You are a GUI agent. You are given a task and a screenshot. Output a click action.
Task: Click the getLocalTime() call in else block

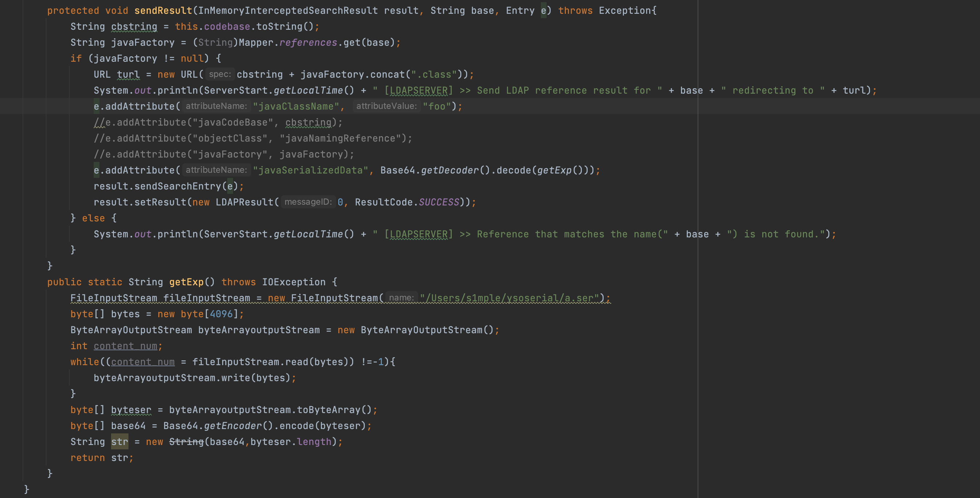coord(314,234)
